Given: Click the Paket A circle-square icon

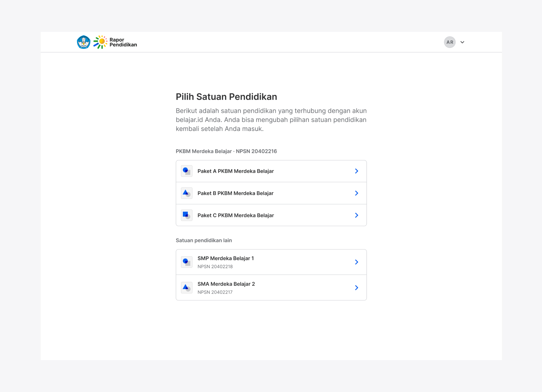Looking at the screenshot, I should tap(187, 171).
